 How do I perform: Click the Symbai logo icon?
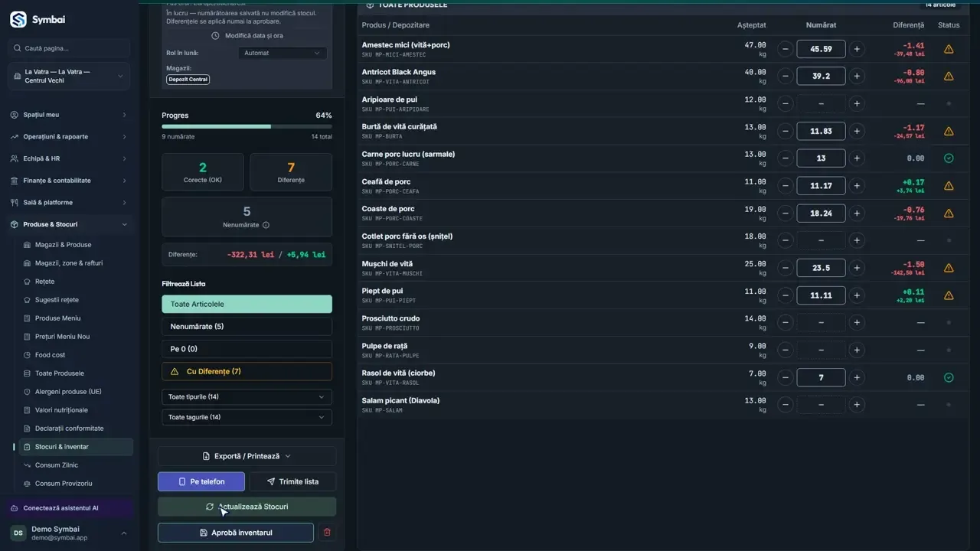(x=18, y=20)
